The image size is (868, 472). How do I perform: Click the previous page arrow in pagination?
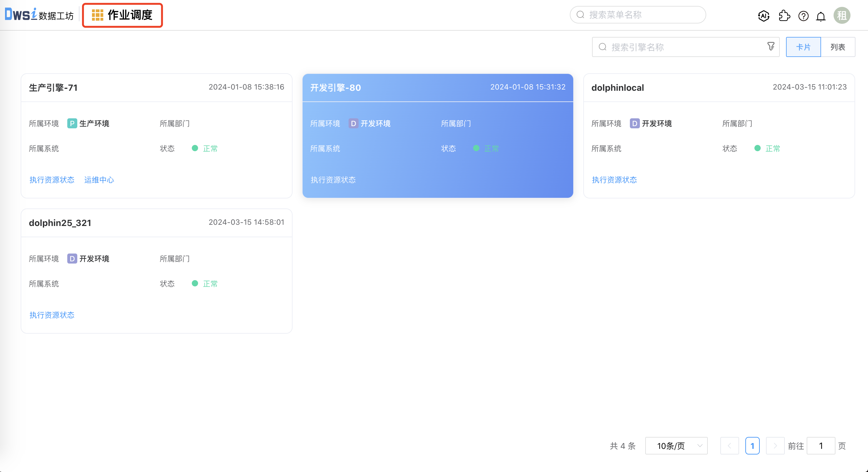[729, 445]
